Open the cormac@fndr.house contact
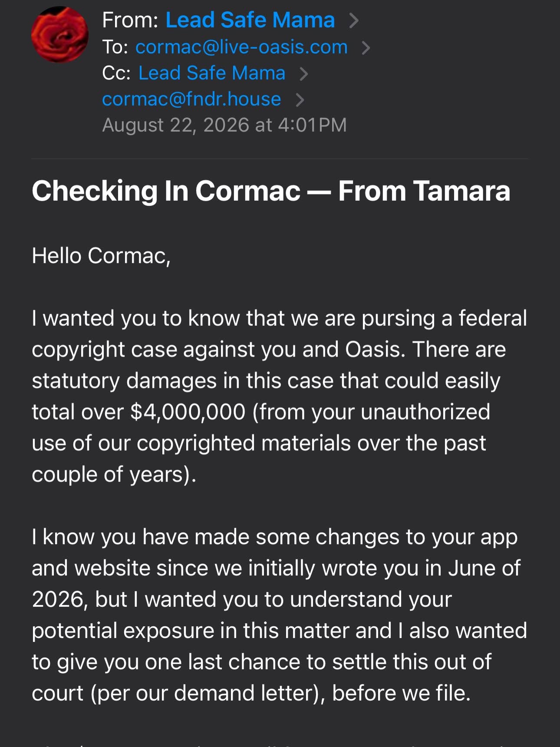The height and width of the screenshot is (747, 560). click(x=191, y=99)
